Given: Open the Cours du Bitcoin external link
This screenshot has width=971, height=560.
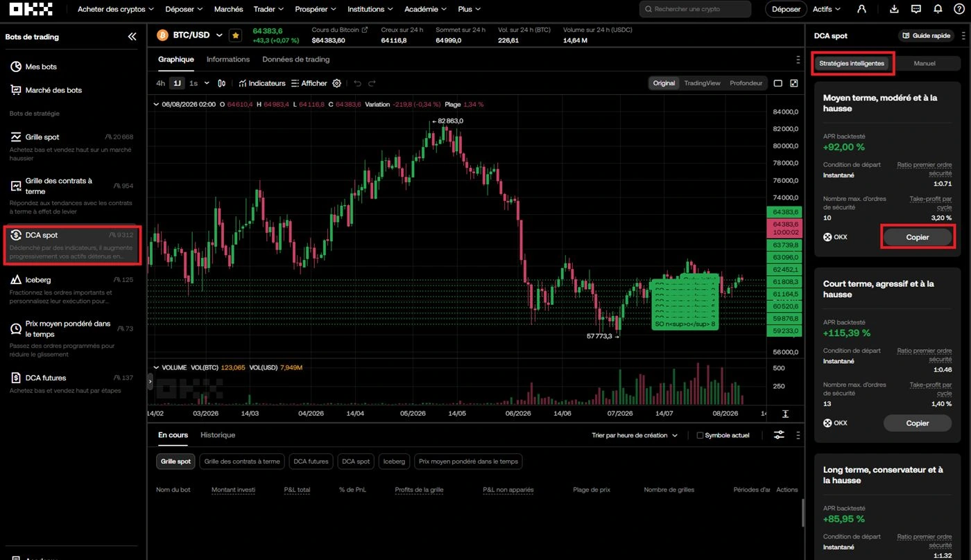Looking at the screenshot, I should (365, 30).
